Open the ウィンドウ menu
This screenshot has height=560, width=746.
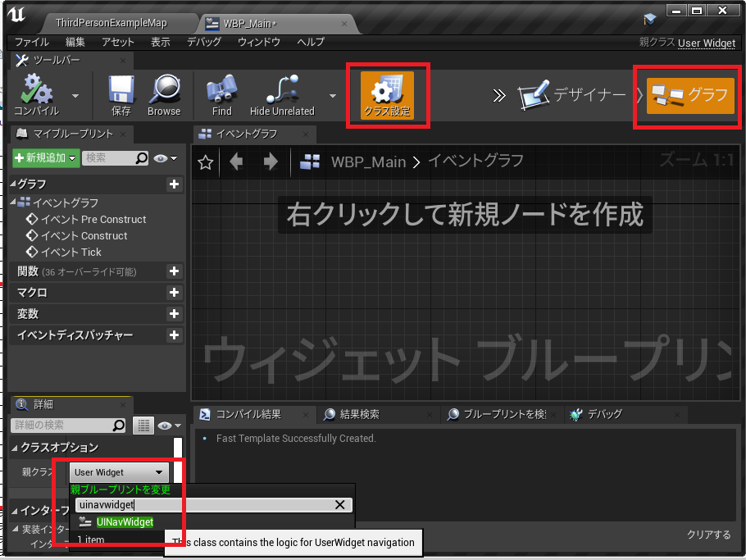[259, 42]
